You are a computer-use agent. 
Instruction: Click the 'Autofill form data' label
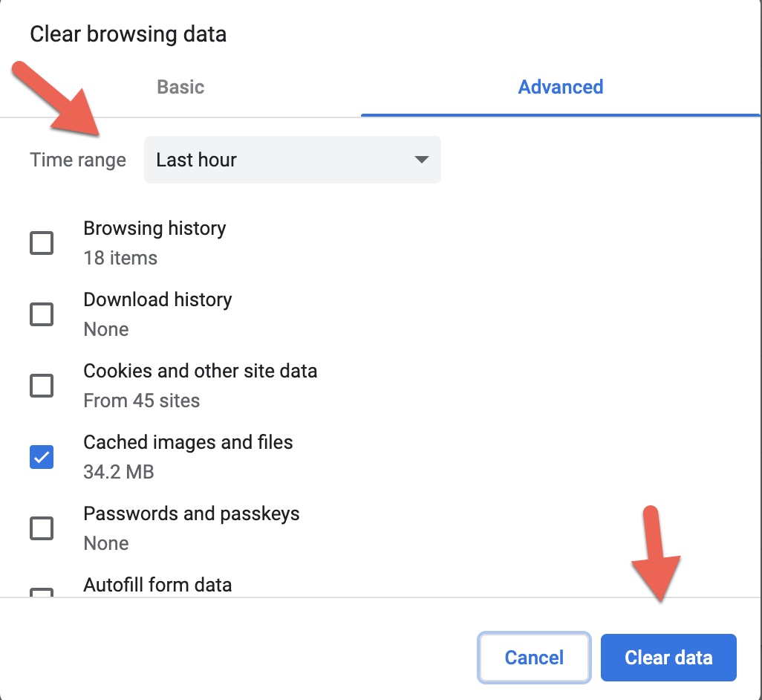tap(157, 585)
